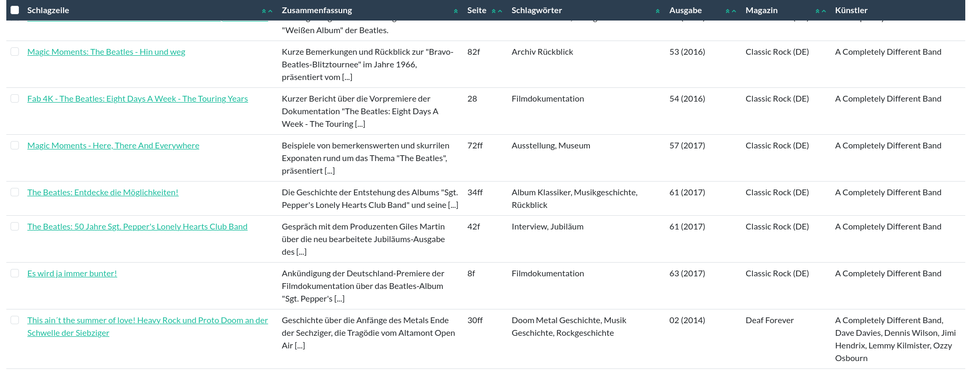Check the box for Magic Moments: Hin und weg
Image resolution: width=980 pixels, height=370 pixels.
pos(15,52)
